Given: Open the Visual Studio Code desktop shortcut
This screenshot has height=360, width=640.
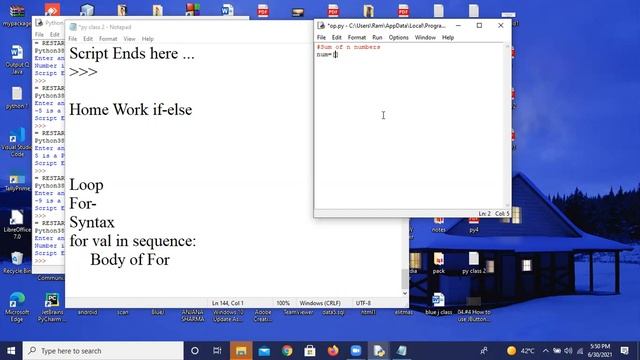Looking at the screenshot, I should point(17,142).
